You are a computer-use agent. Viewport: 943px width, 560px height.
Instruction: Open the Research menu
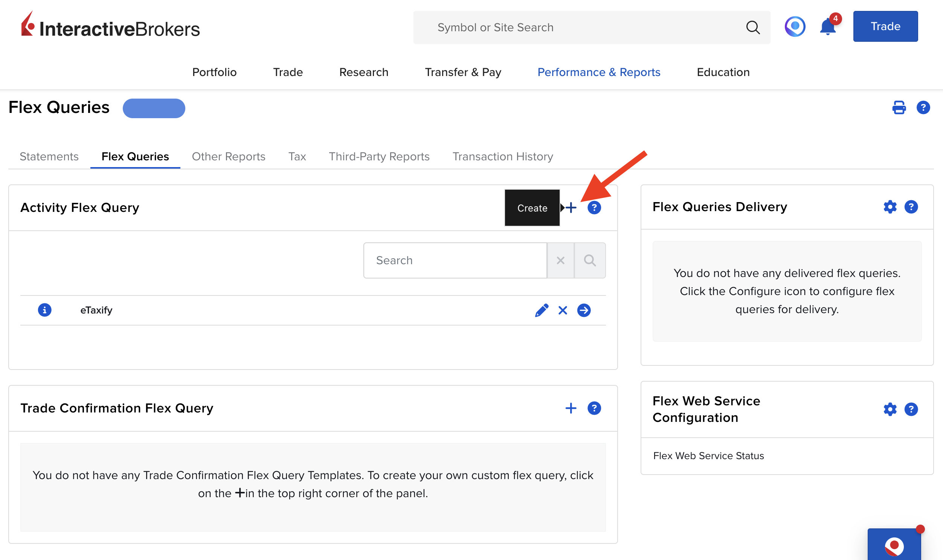tap(363, 72)
